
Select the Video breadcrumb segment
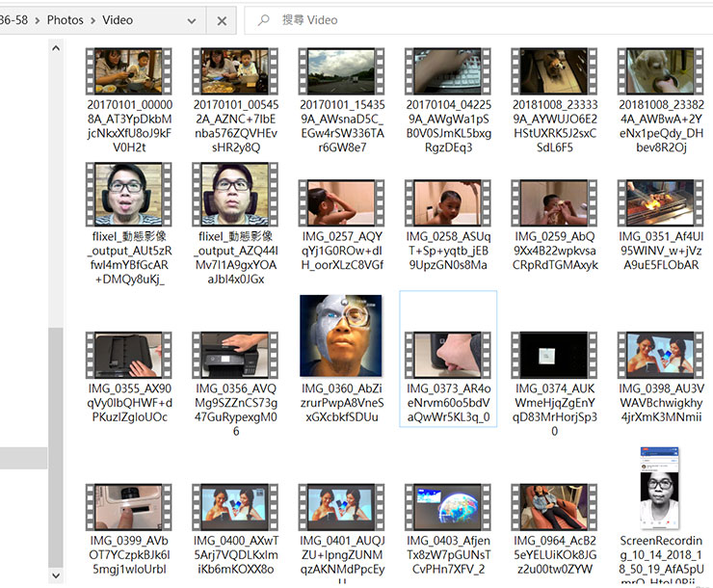[118, 19]
